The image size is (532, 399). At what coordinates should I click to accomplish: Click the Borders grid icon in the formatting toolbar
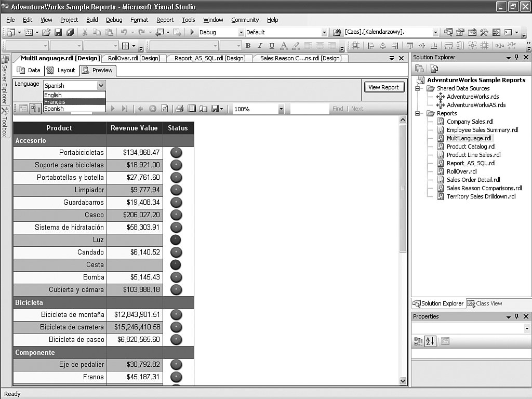coord(126,46)
